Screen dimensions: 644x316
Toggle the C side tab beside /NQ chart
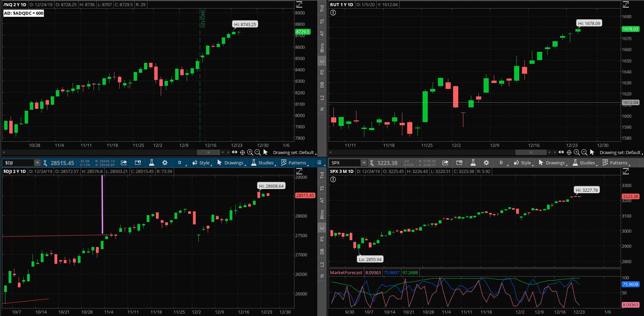[x=322, y=61]
